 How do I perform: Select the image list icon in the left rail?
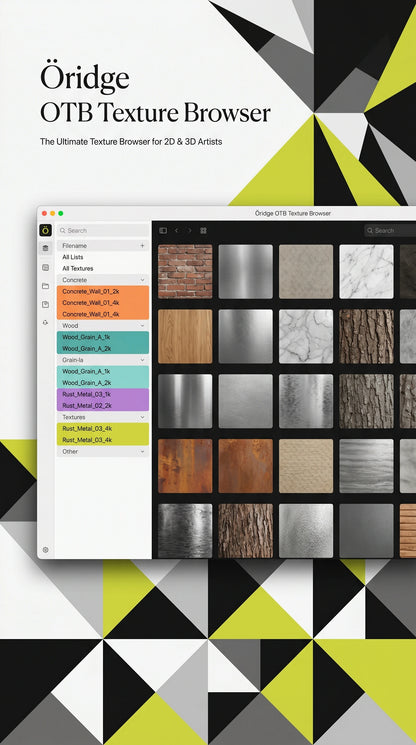pyautogui.click(x=46, y=267)
